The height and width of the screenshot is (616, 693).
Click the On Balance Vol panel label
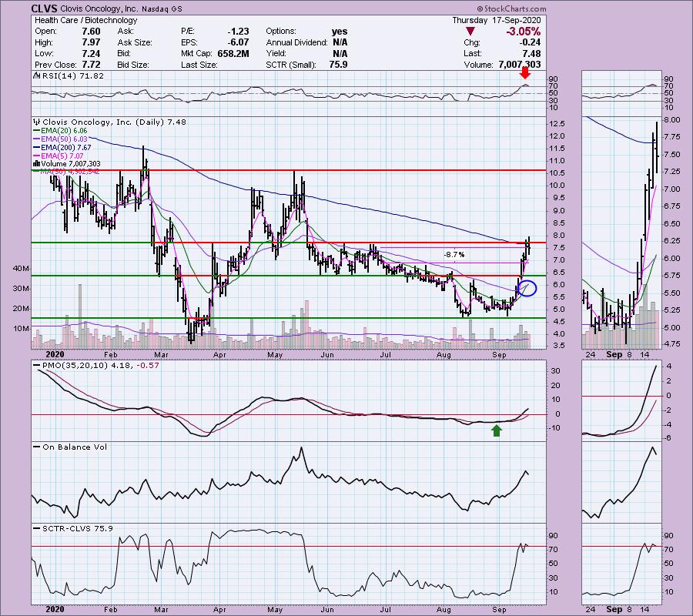pos(75,447)
